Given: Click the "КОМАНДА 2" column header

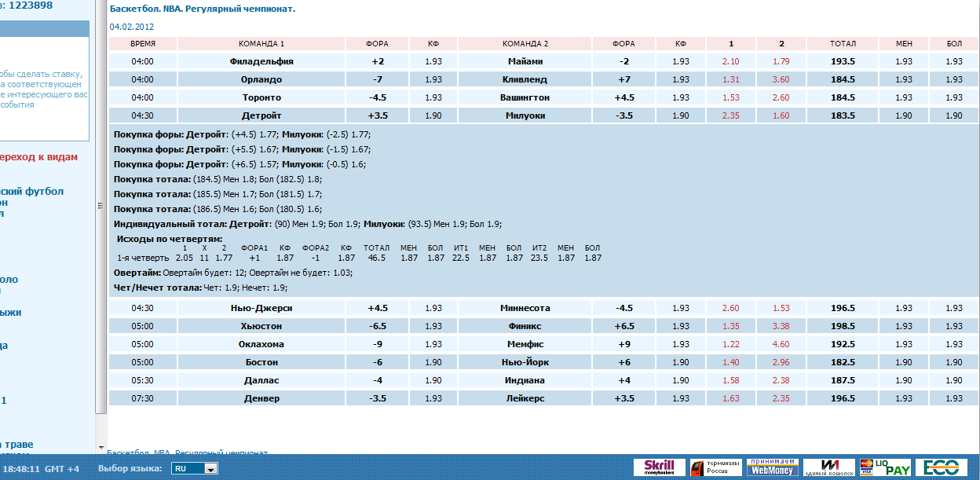Looking at the screenshot, I should click(525, 44).
